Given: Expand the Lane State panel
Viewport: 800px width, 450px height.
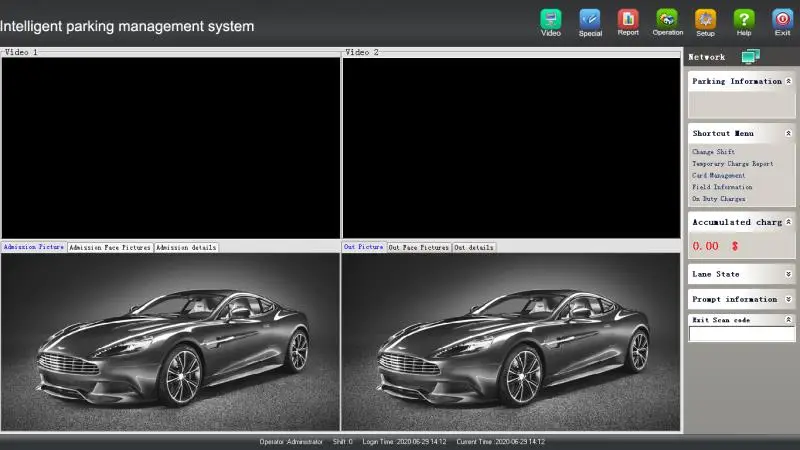Looking at the screenshot, I should pos(788,273).
